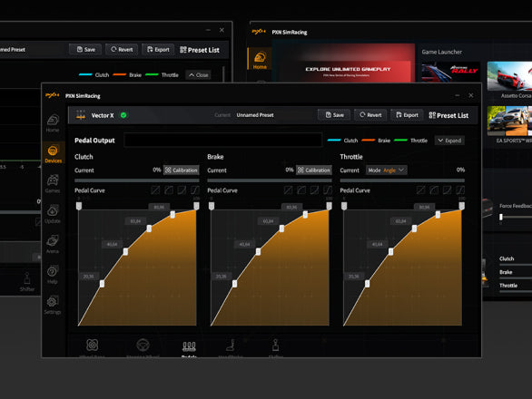Click the Clutch curve 40 percent handle
Image resolution: width=532 pixels, height=399 pixels.
(125, 251)
